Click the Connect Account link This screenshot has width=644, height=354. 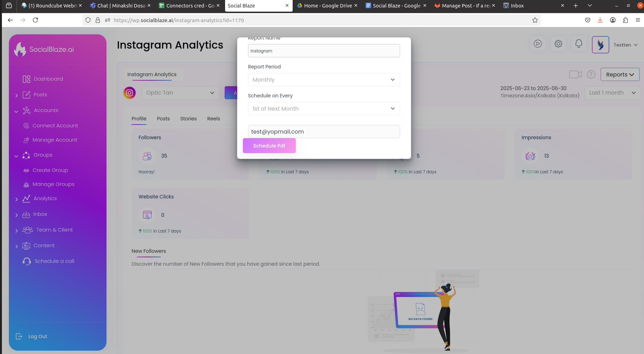point(55,125)
